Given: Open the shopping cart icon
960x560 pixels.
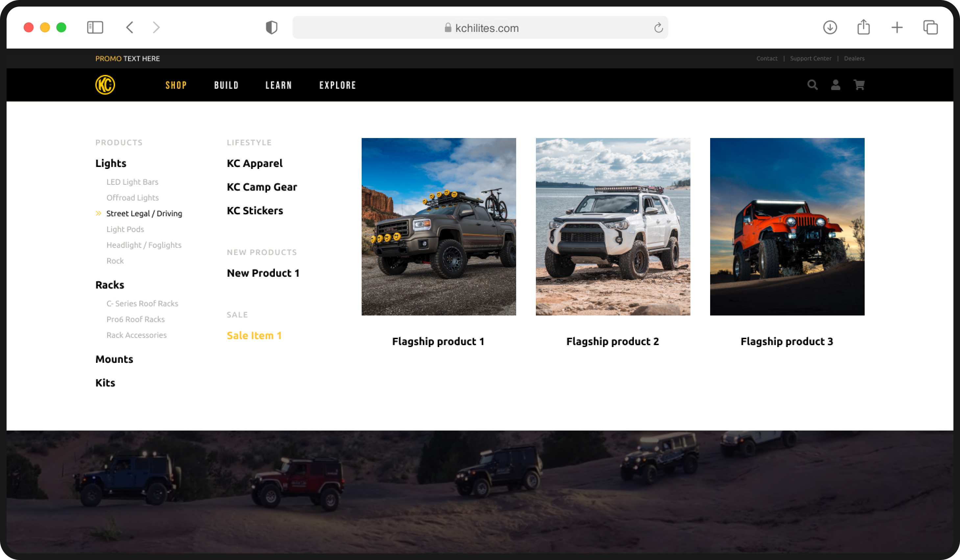Looking at the screenshot, I should click(x=859, y=84).
